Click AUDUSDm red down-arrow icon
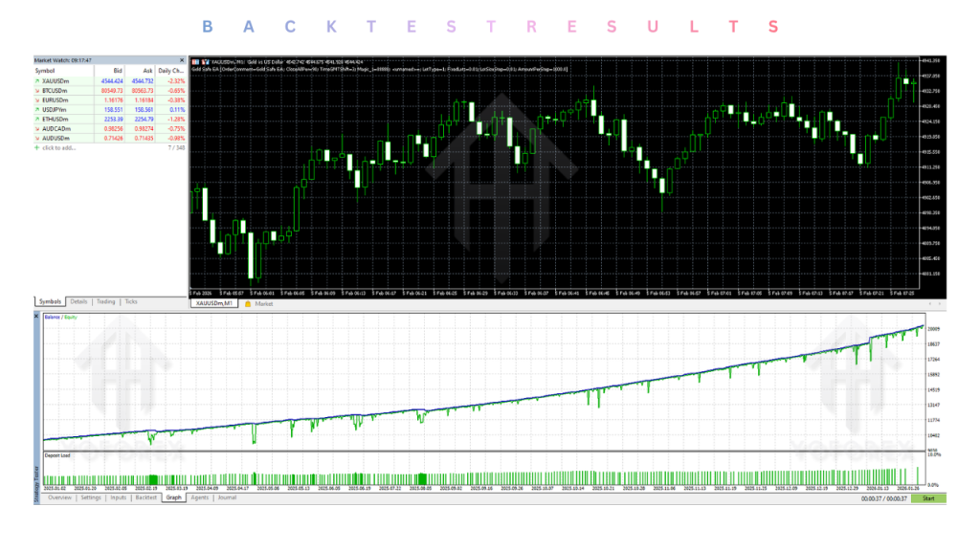Image resolution: width=980 pixels, height=551 pixels. coord(37,138)
